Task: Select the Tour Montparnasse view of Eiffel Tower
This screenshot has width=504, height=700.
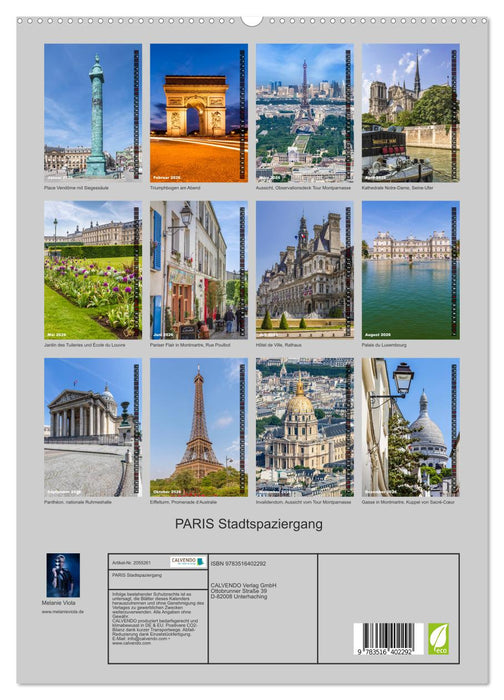Action: point(304,112)
